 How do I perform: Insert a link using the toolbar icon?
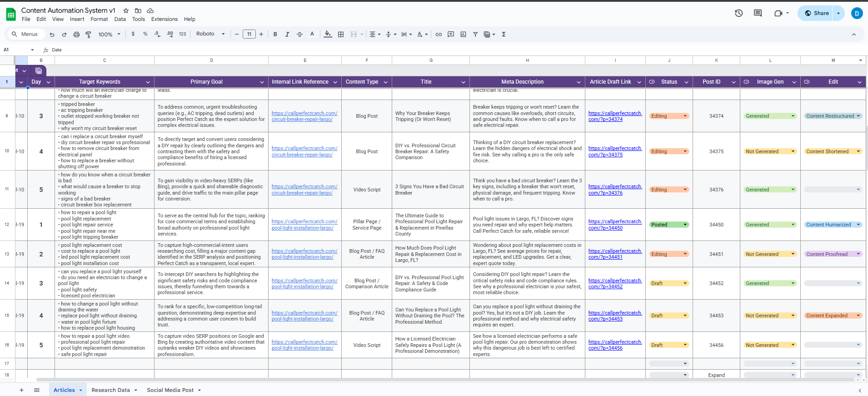[x=439, y=34]
